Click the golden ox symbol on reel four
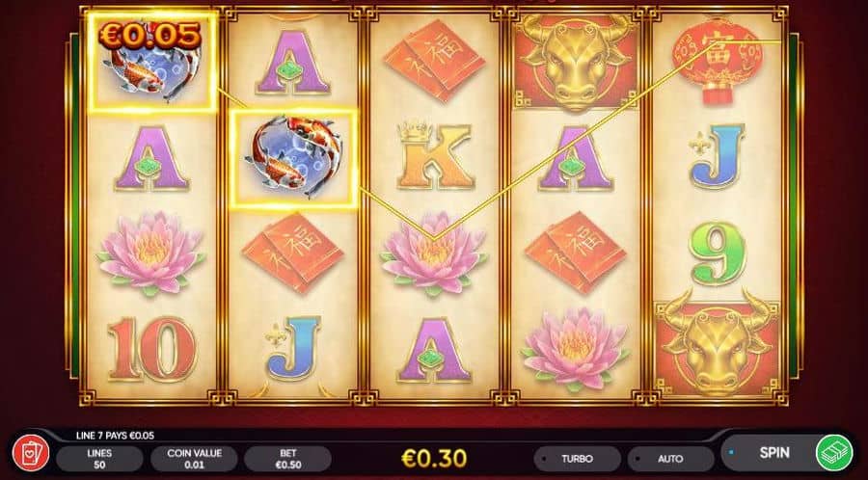The image size is (868, 480). click(x=576, y=62)
